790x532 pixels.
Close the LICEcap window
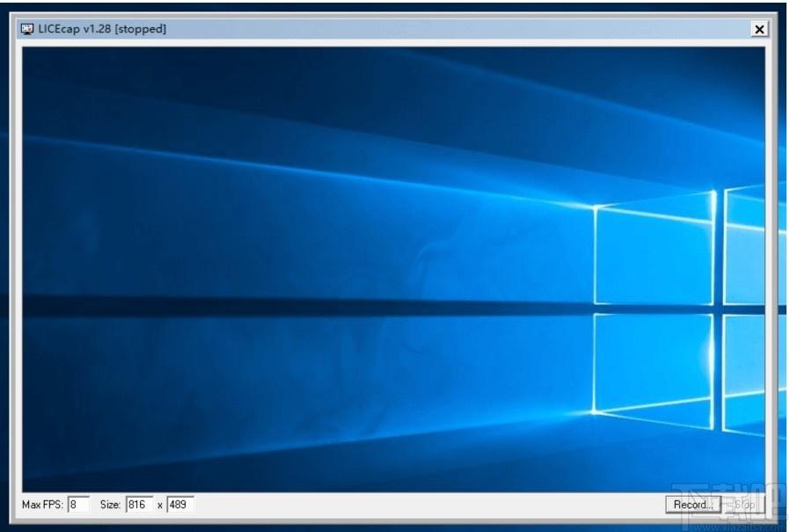(x=759, y=29)
